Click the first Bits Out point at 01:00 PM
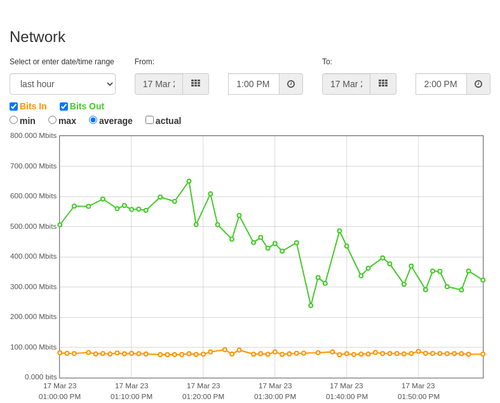Image resolution: width=500 pixels, height=403 pixels. [x=60, y=225]
